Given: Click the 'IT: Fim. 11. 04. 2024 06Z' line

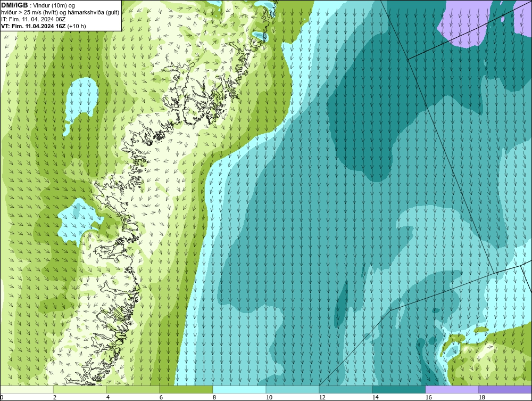Looking at the screenshot, I should (x=33, y=19).
